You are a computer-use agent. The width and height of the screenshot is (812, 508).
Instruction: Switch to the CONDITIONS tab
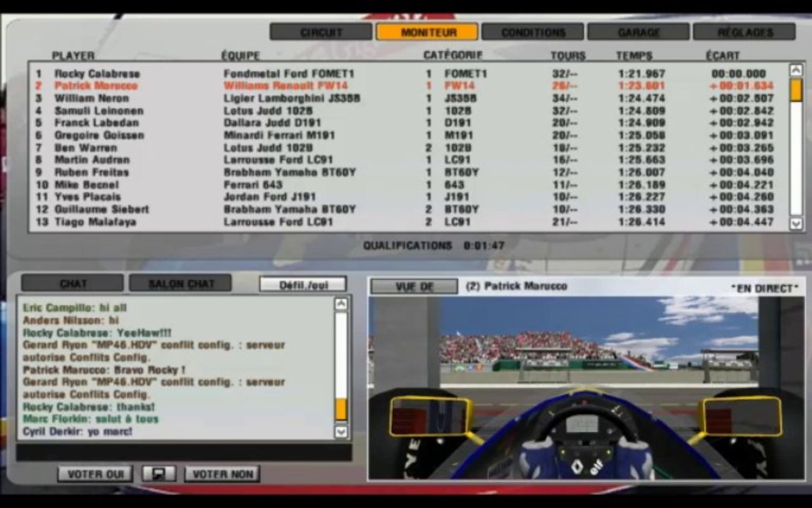click(533, 32)
